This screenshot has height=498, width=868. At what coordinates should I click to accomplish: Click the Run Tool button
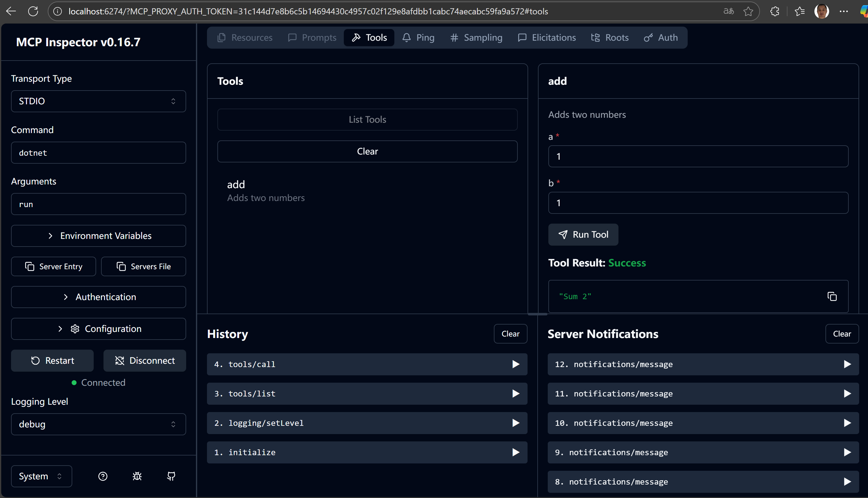[x=583, y=235]
